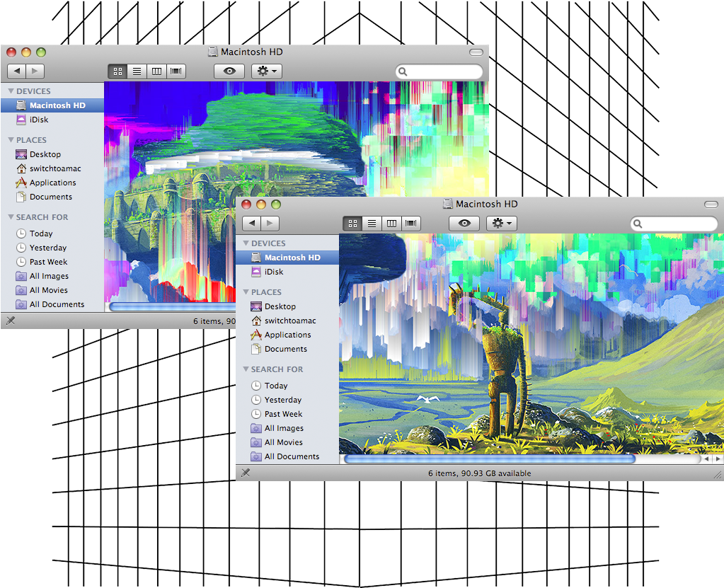This screenshot has height=588, width=724.
Task: Open iDisk in front window sidebar
Action: click(x=274, y=272)
